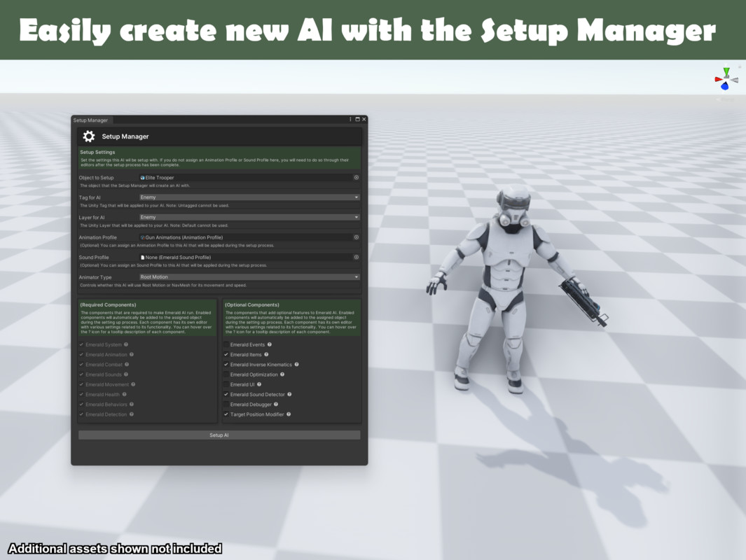Click the Sound Profile label
Viewport: 746px width, 560px height.
click(94, 258)
